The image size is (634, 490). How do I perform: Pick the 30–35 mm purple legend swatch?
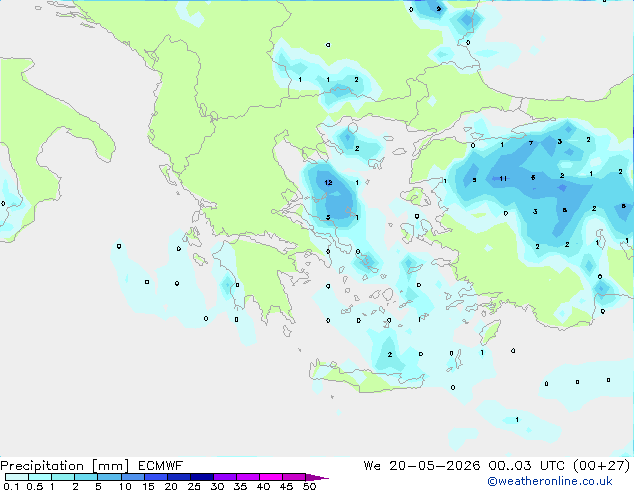coord(224,477)
